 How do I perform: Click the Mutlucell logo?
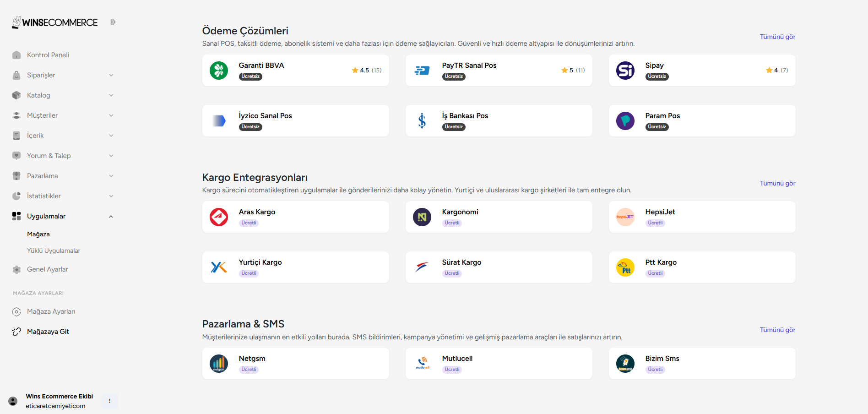[422, 364]
